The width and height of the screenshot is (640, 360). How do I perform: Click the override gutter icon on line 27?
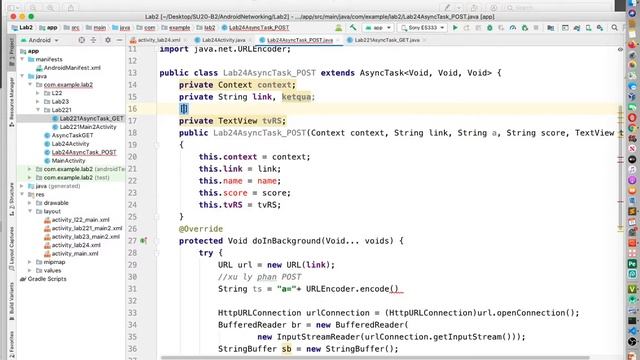coord(143,241)
